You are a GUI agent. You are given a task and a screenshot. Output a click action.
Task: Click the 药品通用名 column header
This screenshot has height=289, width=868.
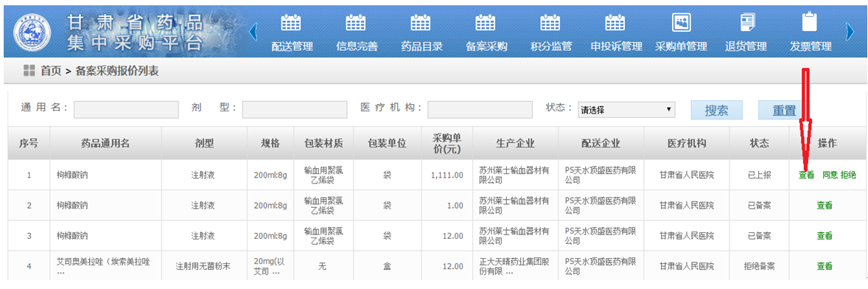coord(105,143)
